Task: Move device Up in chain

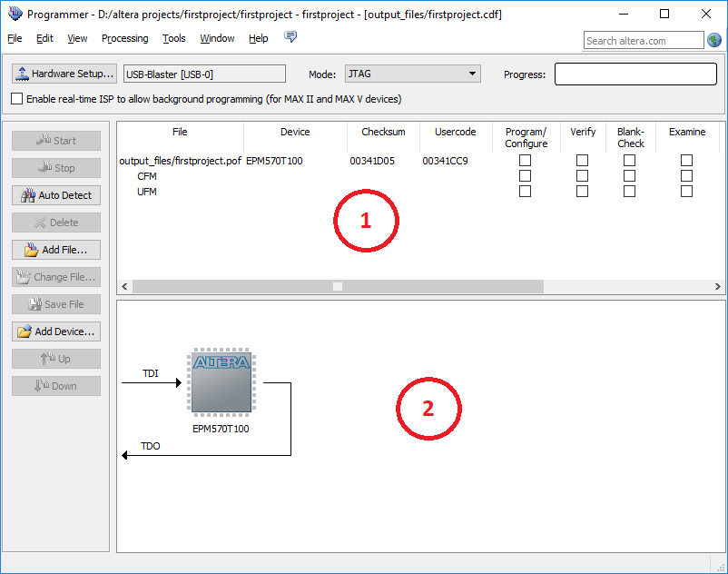Action: [56, 359]
